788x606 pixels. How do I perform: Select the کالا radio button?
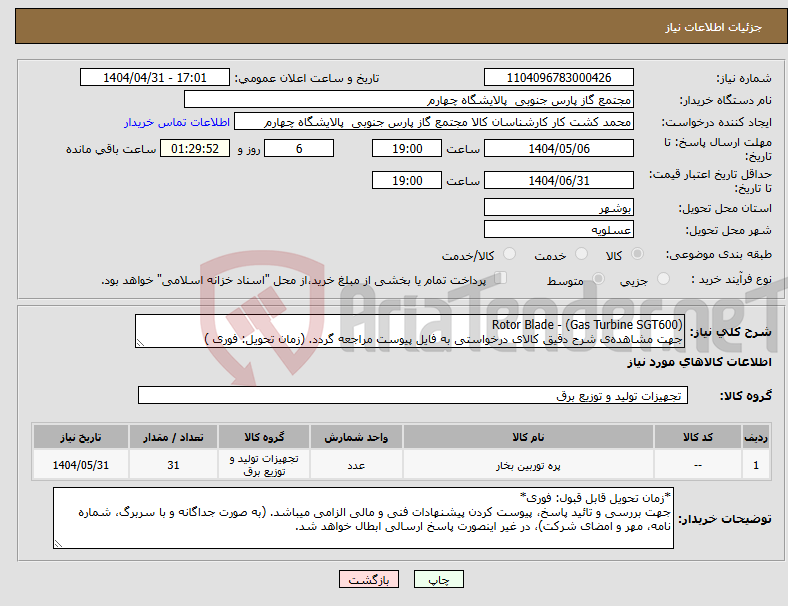pos(637,254)
